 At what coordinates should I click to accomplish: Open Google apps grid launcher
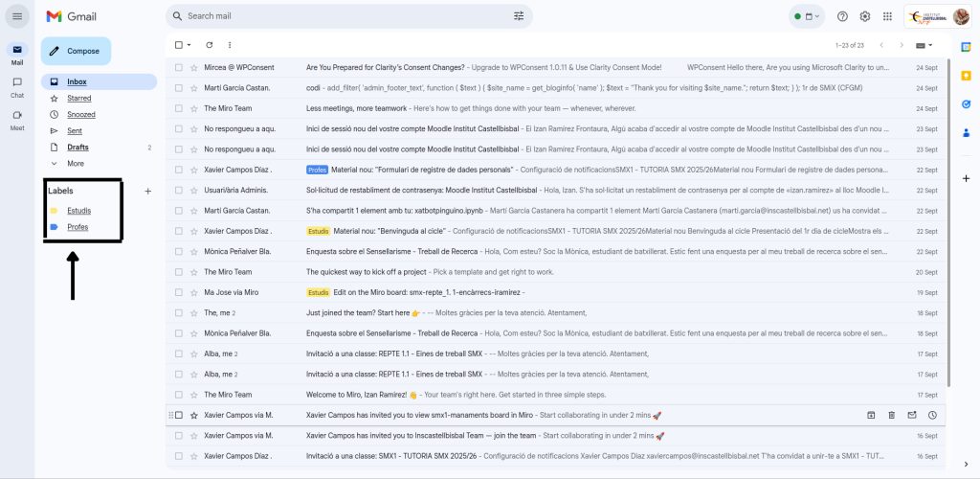[888, 16]
